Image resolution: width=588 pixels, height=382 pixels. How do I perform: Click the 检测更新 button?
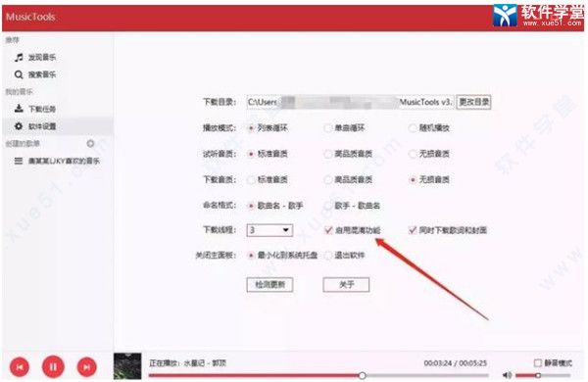pyautogui.click(x=269, y=284)
